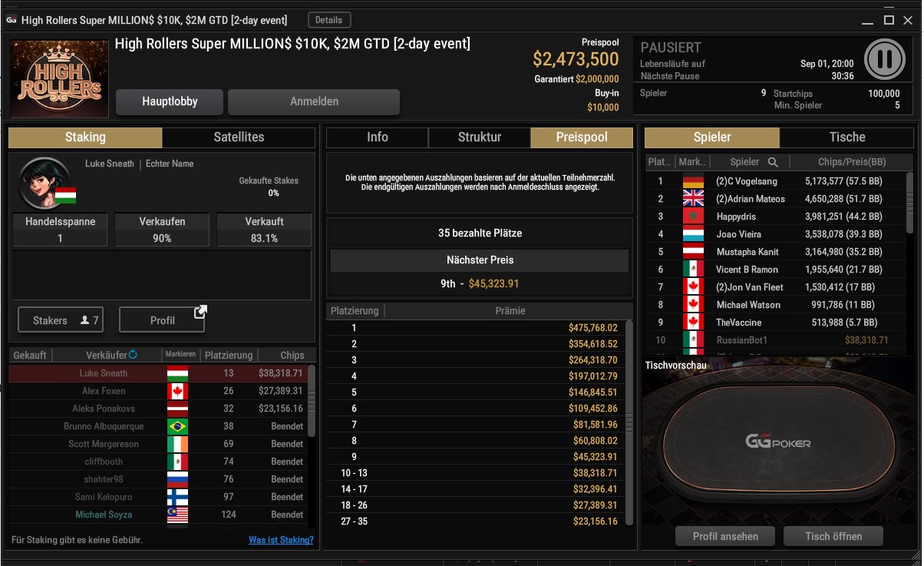Open the Struktur tab
The image size is (924, 566).
click(x=480, y=137)
